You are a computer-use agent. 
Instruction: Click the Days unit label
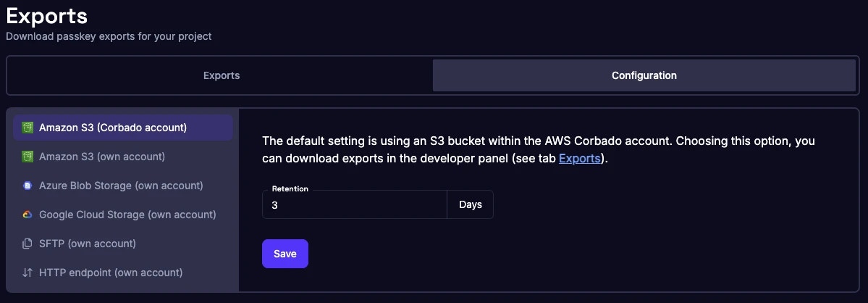(470, 205)
